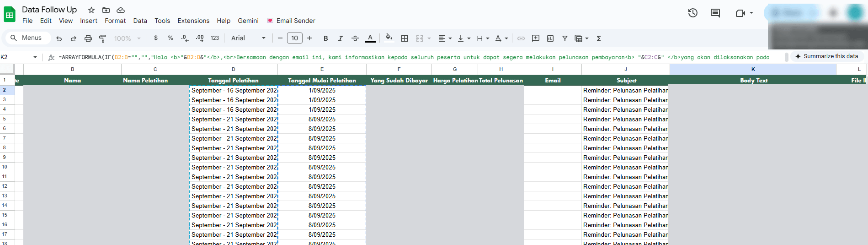Screen dimensions: 868x245
Task: Select cell E5 showing 8/09/2025
Action: [322, 119]
